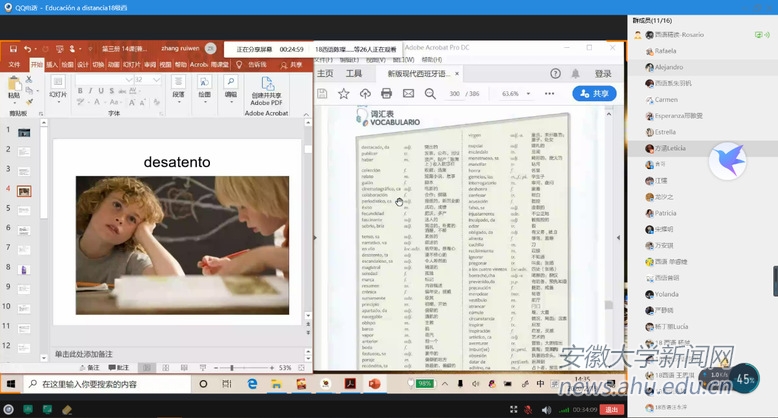Image resolution: width=778 pixels, height=418 pixels.
Task: Click the PowerPoint zoom slider in status bar
Action: point(232,367)
